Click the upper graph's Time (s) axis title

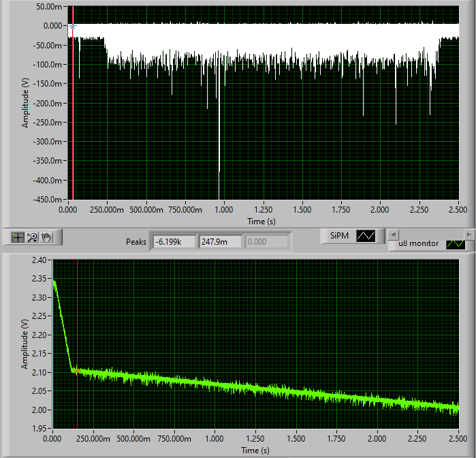click(x=261, y=222)
